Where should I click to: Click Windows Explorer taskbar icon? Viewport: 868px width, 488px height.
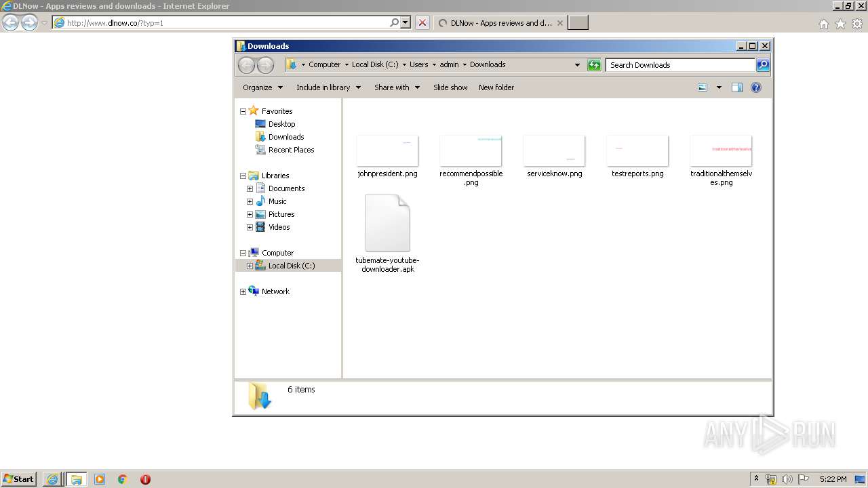[77, 479]
